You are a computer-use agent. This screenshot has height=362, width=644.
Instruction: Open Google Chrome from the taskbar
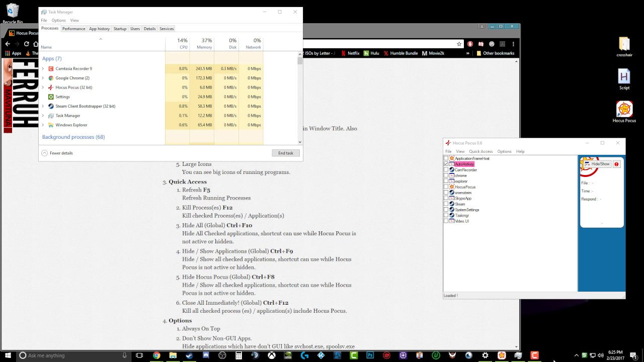156,355
